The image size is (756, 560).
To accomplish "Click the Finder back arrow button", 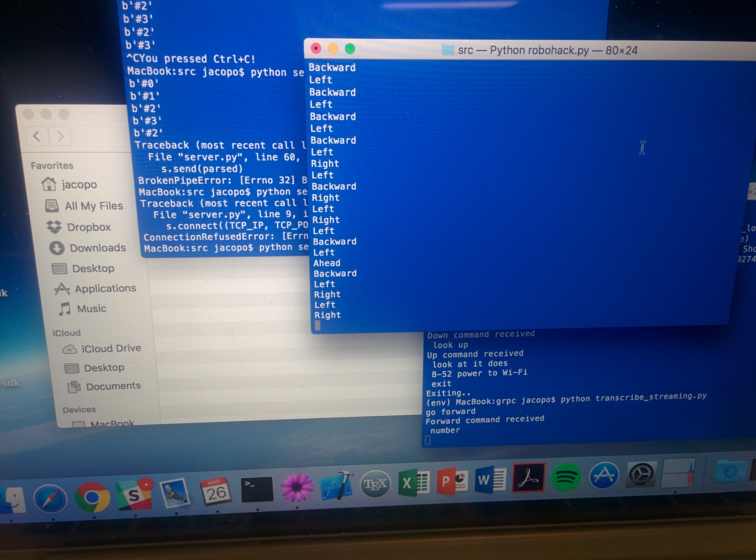I will [x=37, y=136].
